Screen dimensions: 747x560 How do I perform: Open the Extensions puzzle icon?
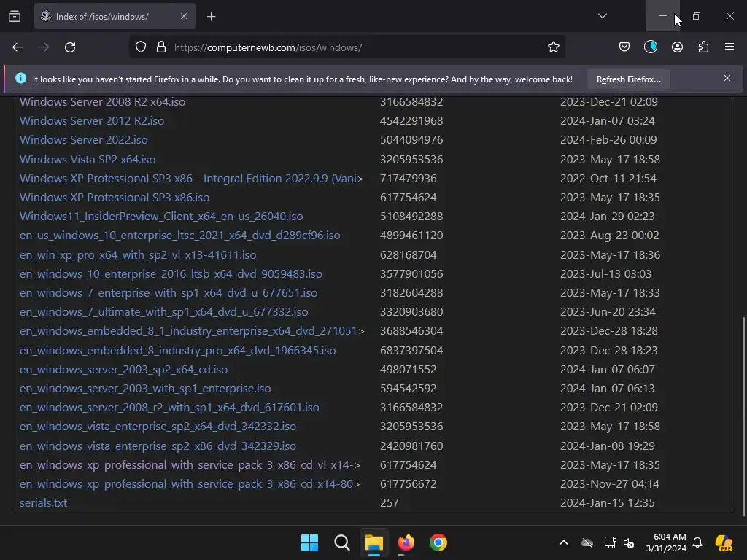703,47
